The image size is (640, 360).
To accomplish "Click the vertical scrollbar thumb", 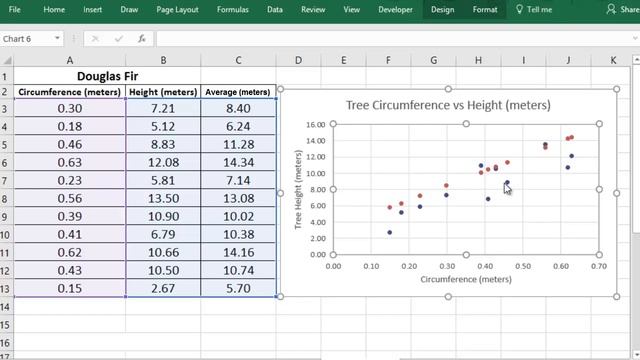I will coord(636,149).
